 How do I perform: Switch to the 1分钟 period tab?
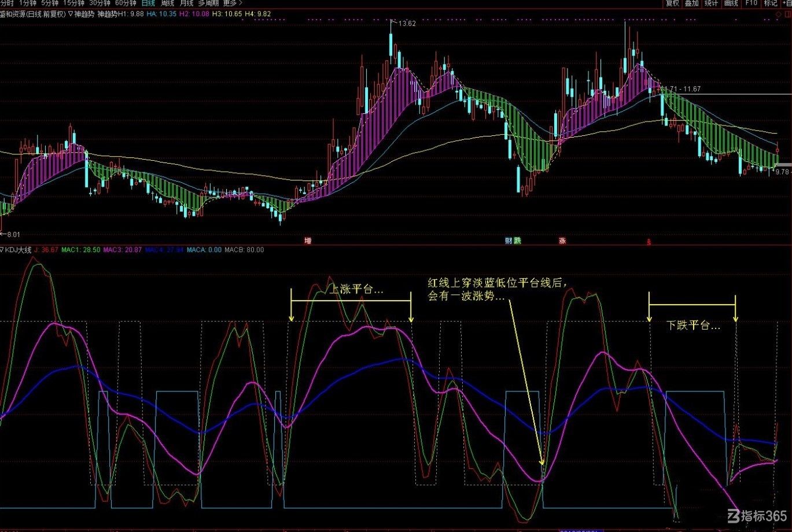pyautogui.click(x=27, y=3)
